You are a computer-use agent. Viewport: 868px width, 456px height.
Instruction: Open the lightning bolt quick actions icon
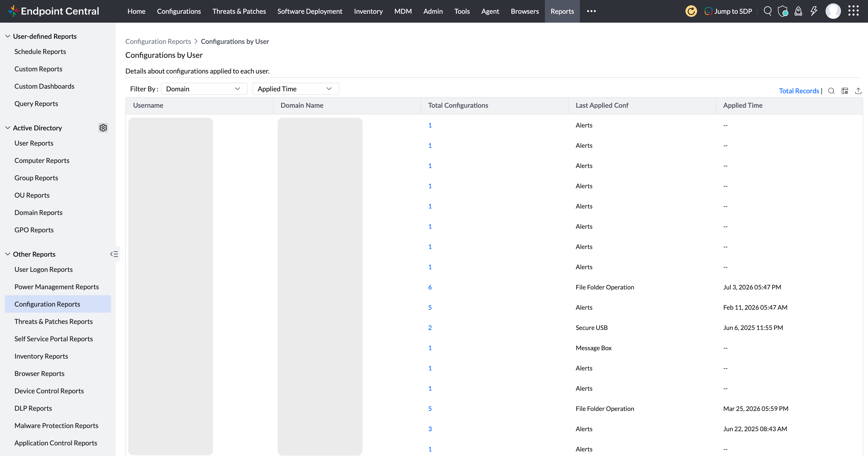(x=814, y=11)
